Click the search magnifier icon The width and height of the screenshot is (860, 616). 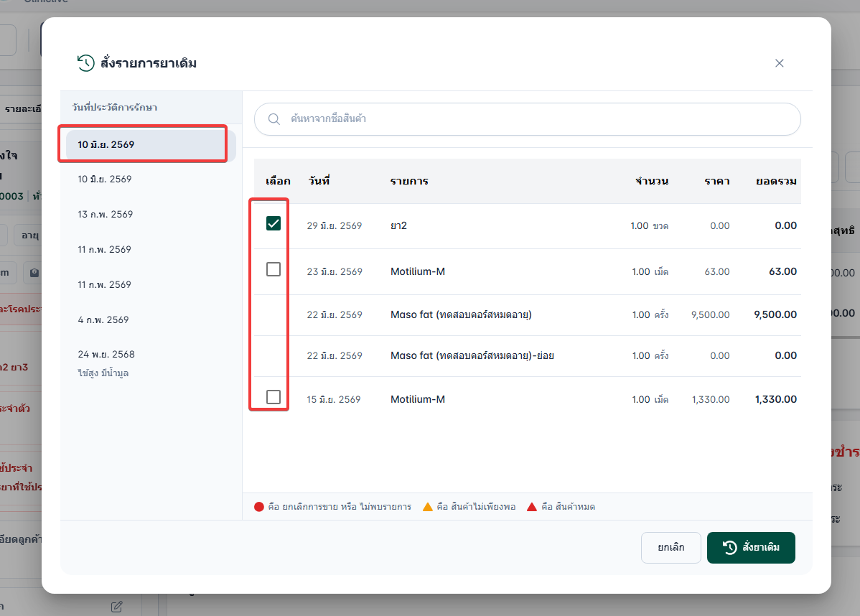pyautogui.click(x=274, y=119)
